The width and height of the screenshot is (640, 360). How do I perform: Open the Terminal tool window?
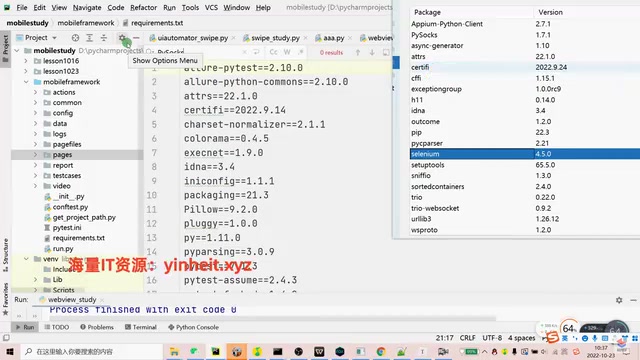pyautogui.click(x=141, y=327)
